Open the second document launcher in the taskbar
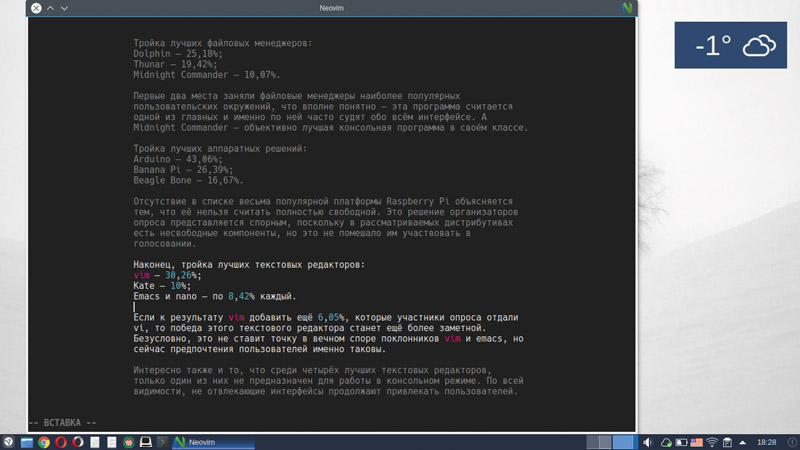The height and width of the screenshot is (450, 800). click(x=112, y=442)
